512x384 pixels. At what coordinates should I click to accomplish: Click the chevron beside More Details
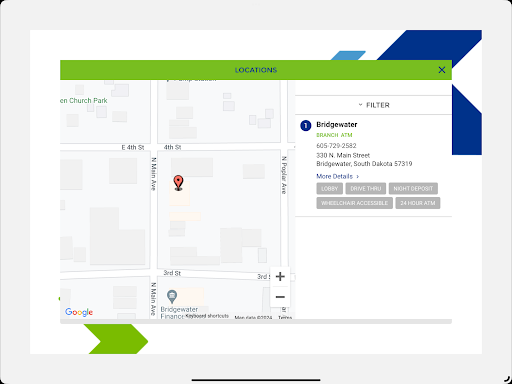click(x=358, y=176)
